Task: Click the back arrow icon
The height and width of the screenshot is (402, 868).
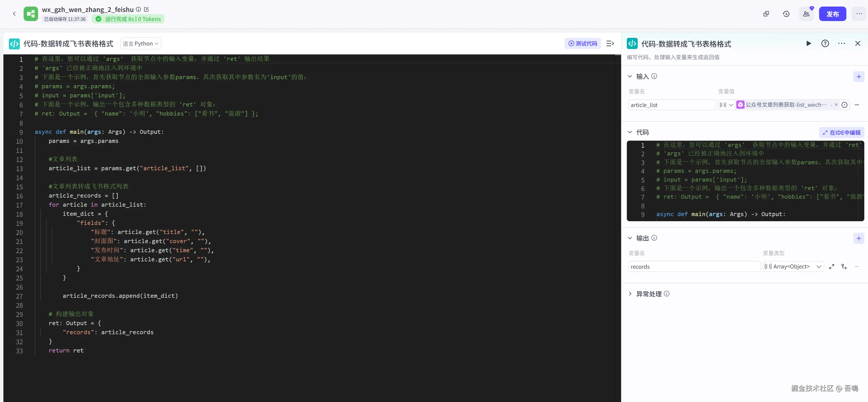Action: pos(14,14)
